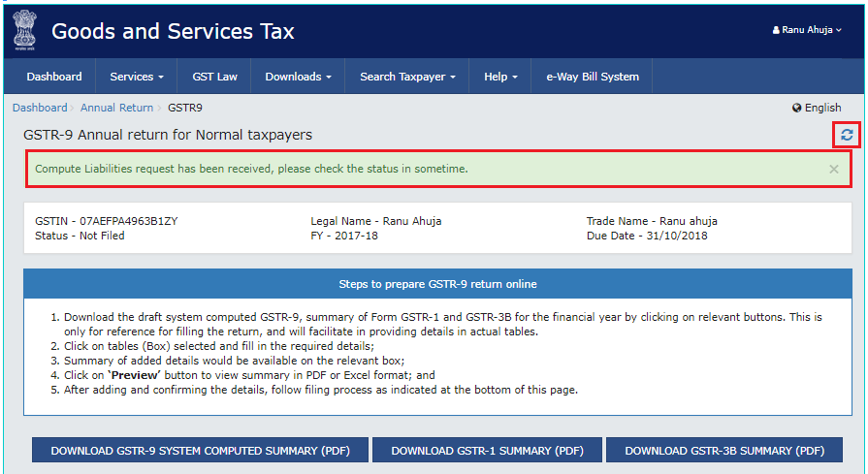Viewport: 868px width, 474px height.
Task: Go to Dashboard in the navigation bar
Action: (x=54, y=77)
